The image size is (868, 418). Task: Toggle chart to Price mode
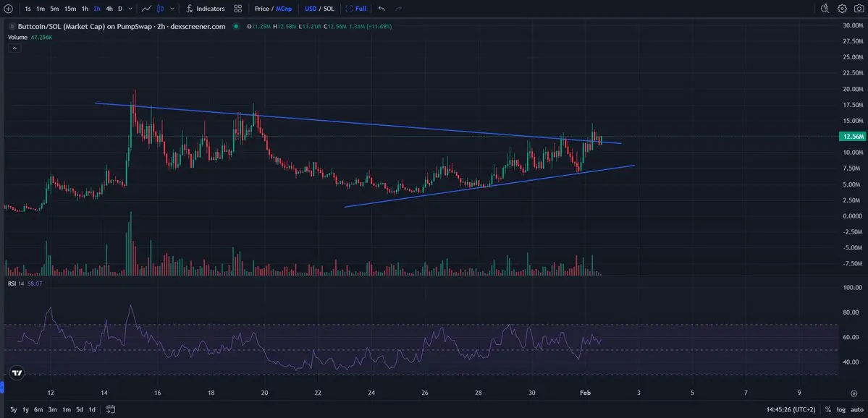[x=262, y=9]
